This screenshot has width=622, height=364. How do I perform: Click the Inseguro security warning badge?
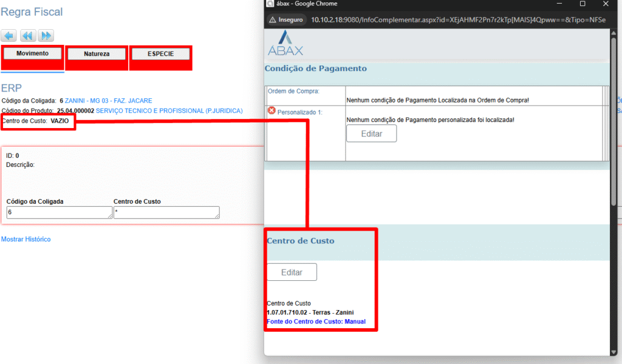pyautogui.click(x=285, y=19)
